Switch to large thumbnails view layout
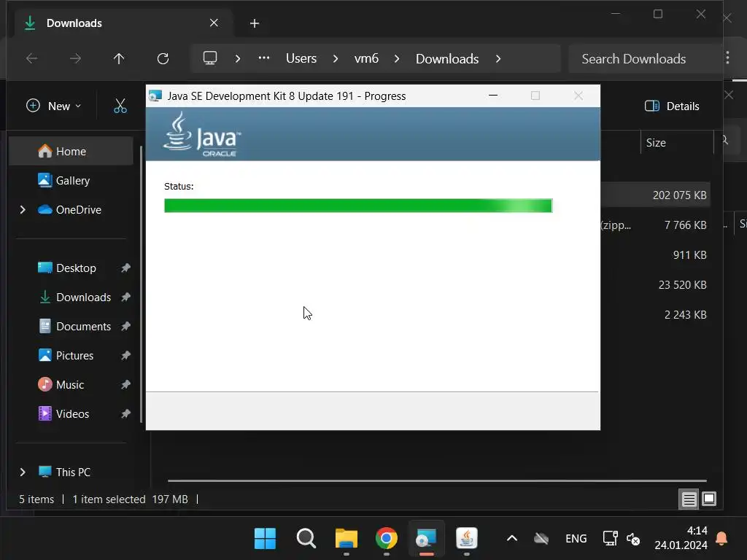Screen dimensions: 747x560 tap(709, 499)
